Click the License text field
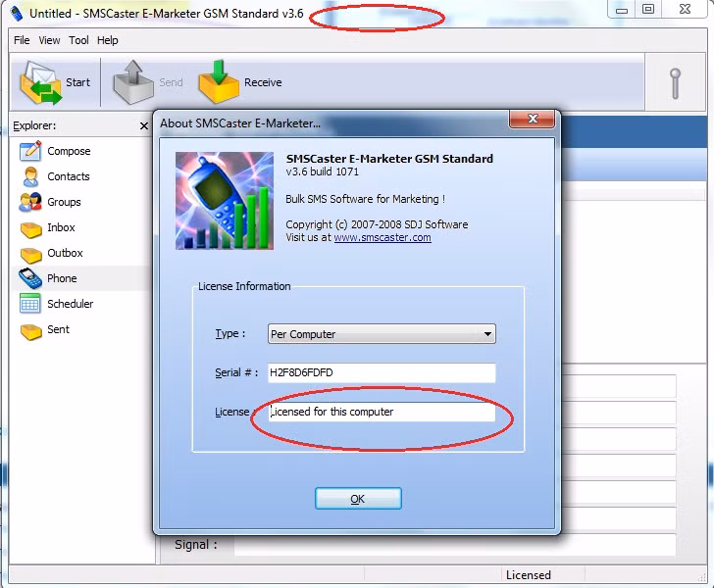The height and width of the screenshot is (588, 714). coord(382,412)
